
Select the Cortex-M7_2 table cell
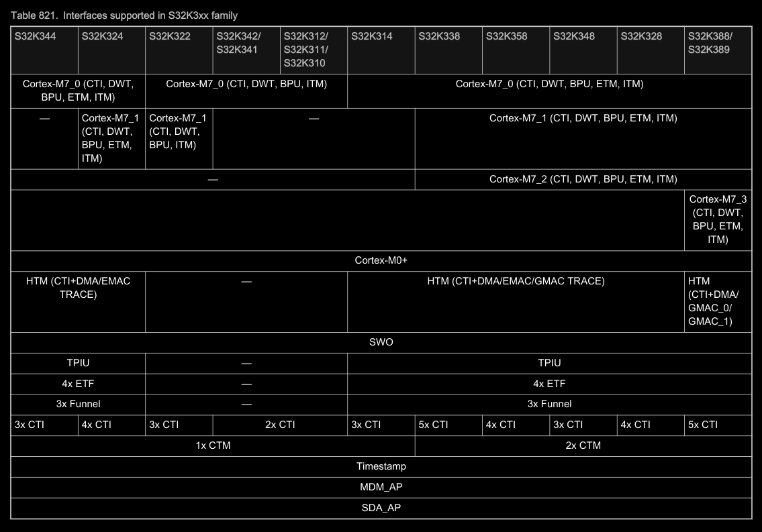point(583,179)
